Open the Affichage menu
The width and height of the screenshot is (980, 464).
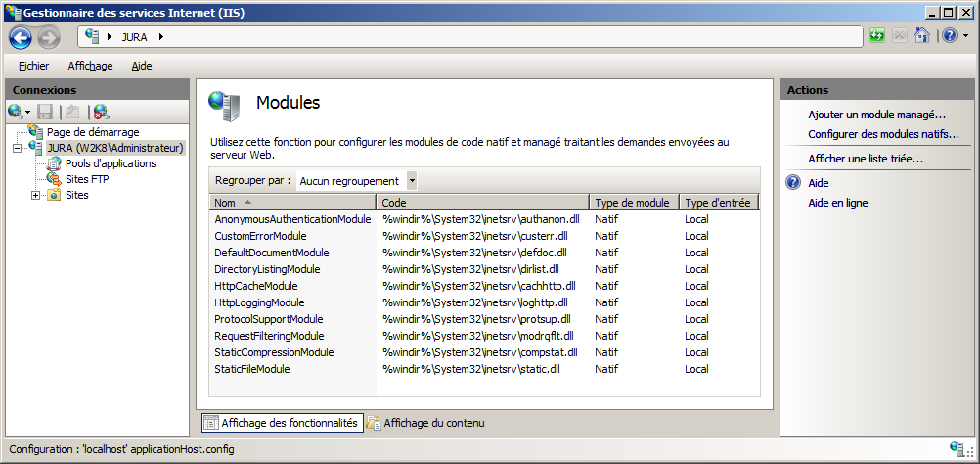tap(90, 66)
